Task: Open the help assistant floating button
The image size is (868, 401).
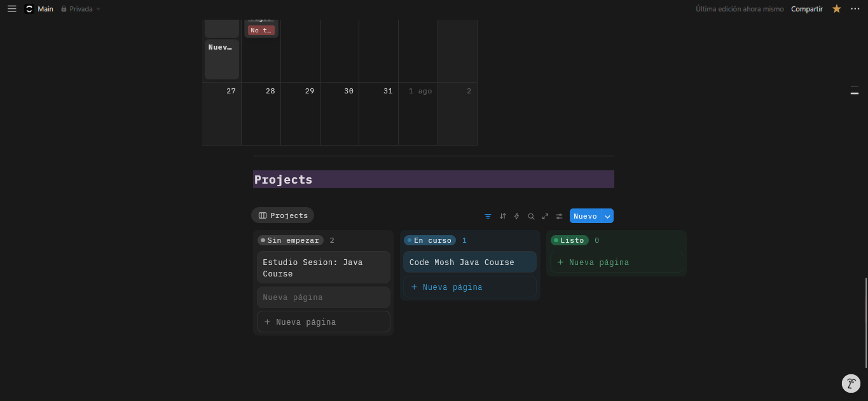Action: tap(851, 383)
